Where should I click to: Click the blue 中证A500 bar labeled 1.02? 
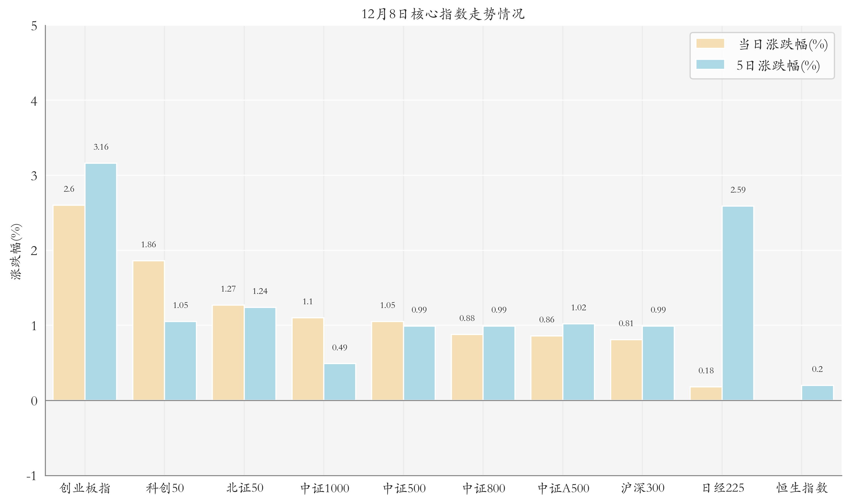coord(578,362)
